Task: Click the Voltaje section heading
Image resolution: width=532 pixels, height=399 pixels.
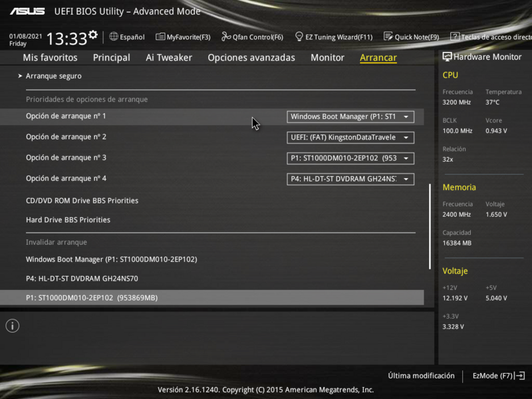Action: coord(455,271)
